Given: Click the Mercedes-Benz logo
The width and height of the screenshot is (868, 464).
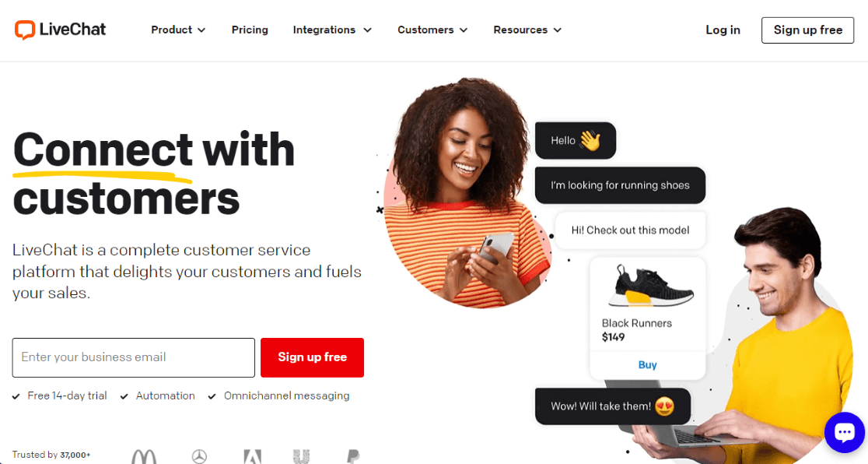Looking at the screenshot, I should (199, 456).
